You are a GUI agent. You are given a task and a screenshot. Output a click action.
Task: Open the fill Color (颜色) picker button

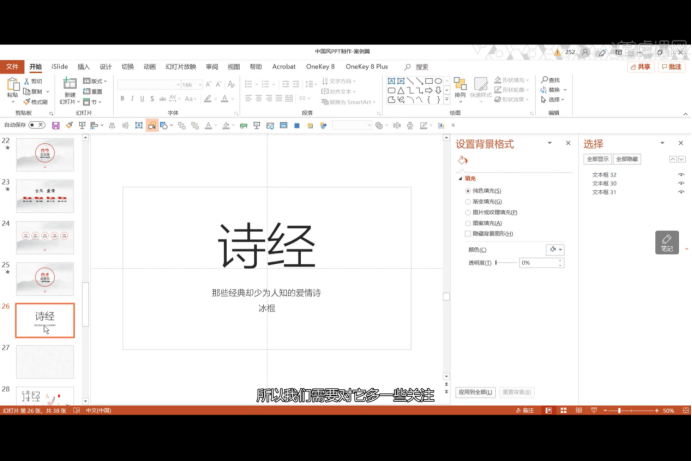[555, 250]
